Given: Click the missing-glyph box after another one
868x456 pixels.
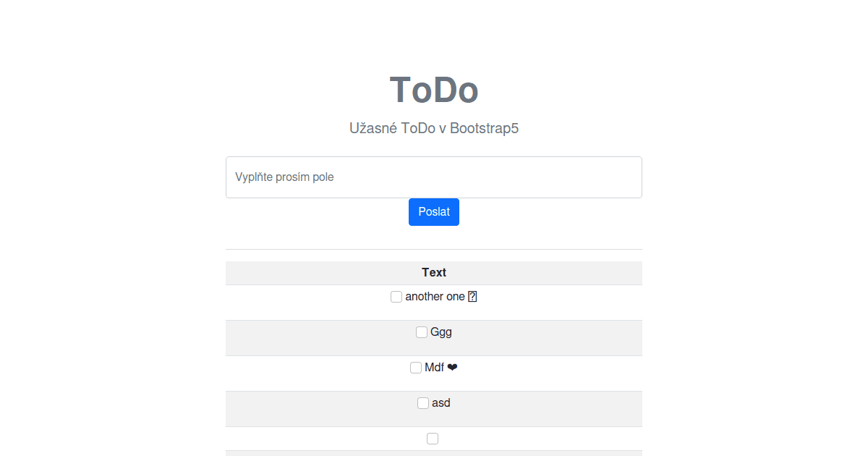Looking at the screenshot, I should point(472,297).
